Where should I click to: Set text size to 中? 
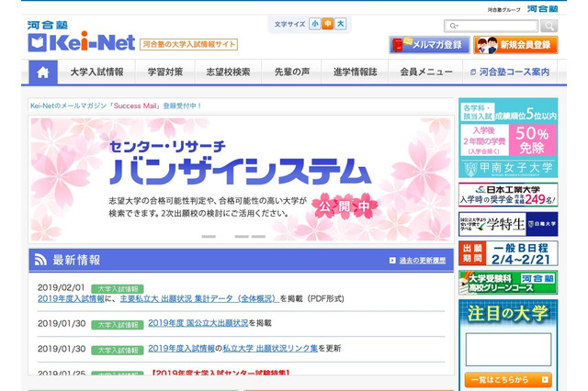coord(328,24)
